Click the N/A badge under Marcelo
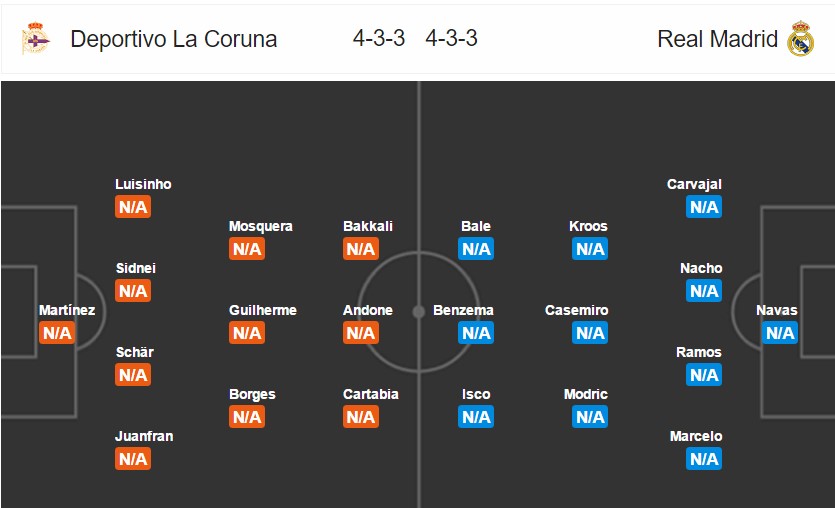The width and height of the screenshot is (835, 508). 704,459
